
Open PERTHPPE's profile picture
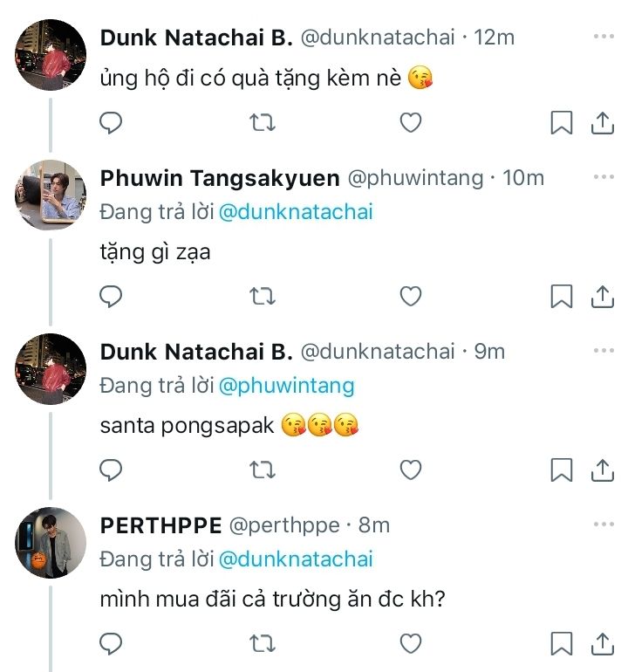[x=51, y=542]
